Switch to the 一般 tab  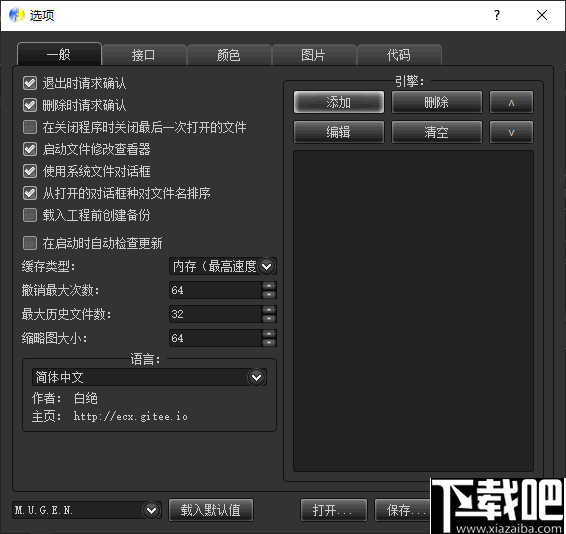click(60, 55)
